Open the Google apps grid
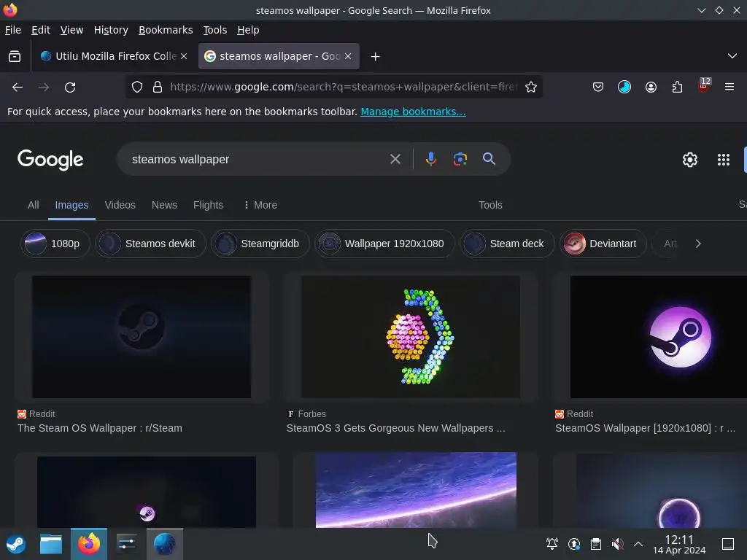The width and height of the screenshot is (747, 560). point(724,160)
